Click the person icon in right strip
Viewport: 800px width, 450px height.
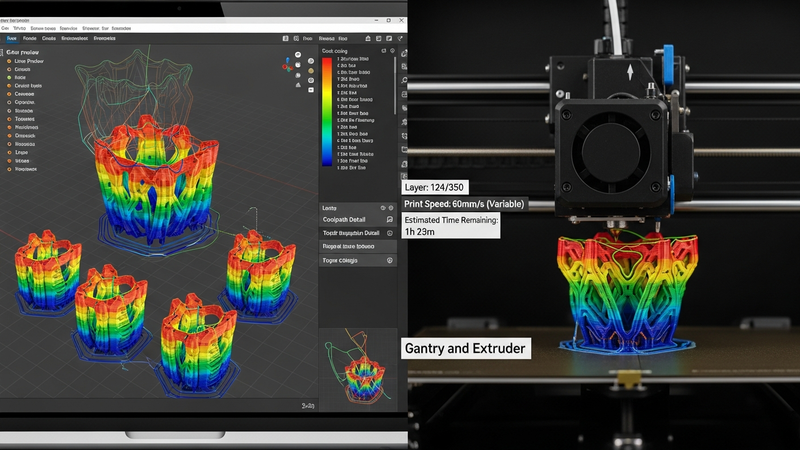[404, 122]
